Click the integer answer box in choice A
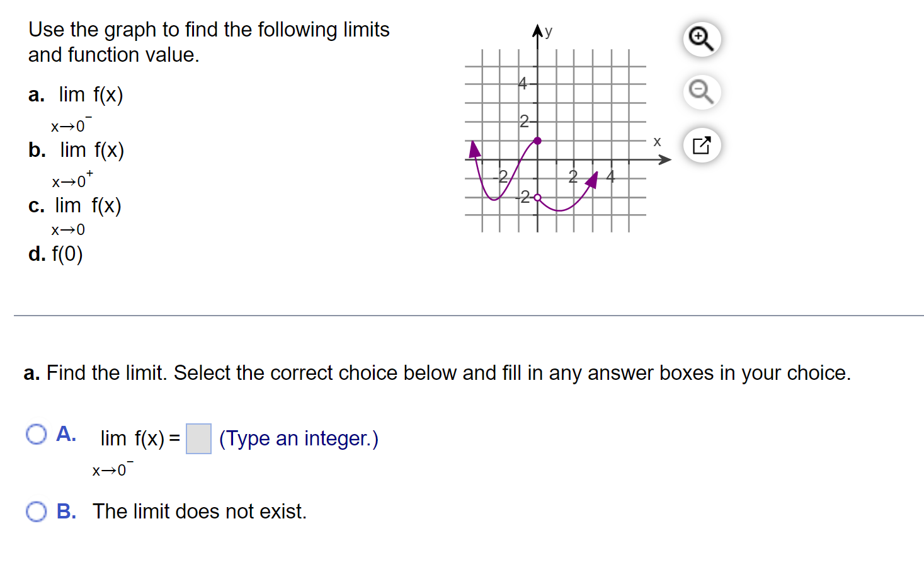Viewport: 924px width, 572px height. (198, 438)
